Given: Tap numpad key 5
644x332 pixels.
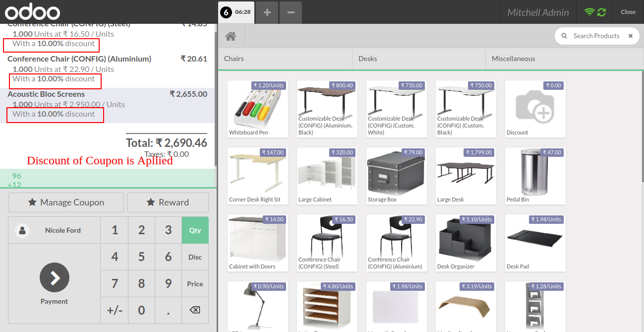Looking at the screenshot, I should point(141,257).
